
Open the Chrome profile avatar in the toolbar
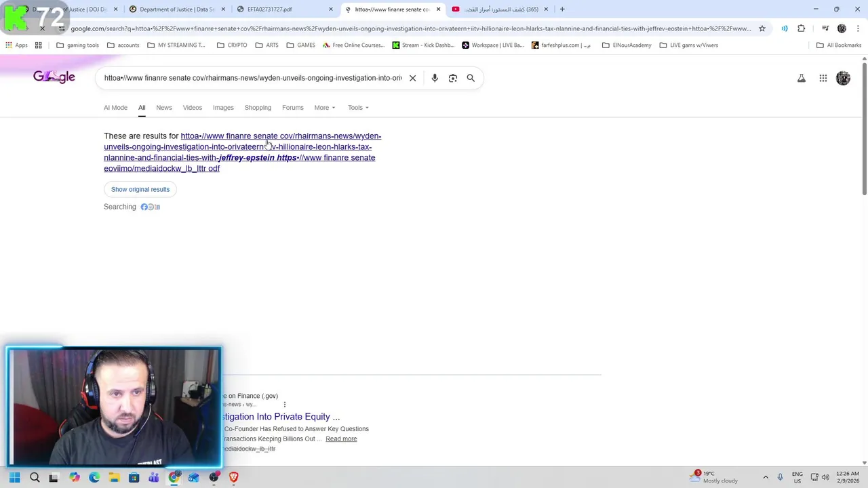tap(842, 28)
